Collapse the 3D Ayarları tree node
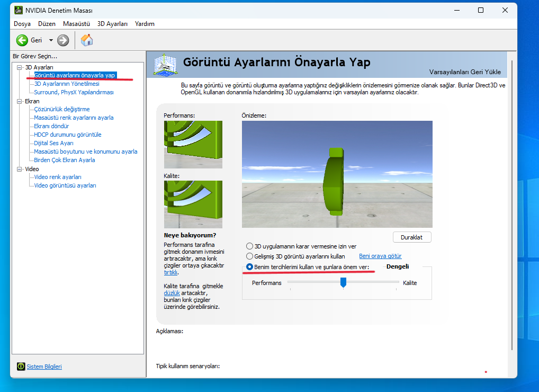The height and width of the screenshot is (392, 539). click(x=20, y=67)
